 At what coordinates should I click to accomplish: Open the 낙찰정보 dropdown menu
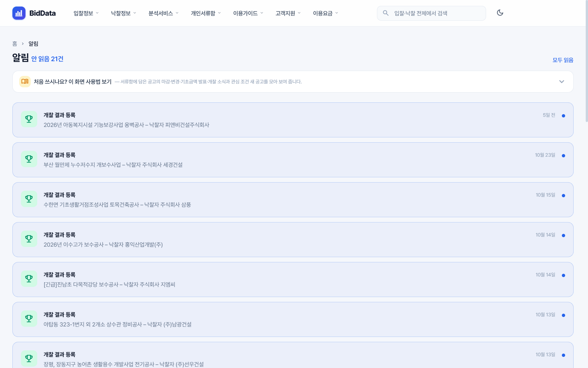pyautogui.click(x=123, y=13)
